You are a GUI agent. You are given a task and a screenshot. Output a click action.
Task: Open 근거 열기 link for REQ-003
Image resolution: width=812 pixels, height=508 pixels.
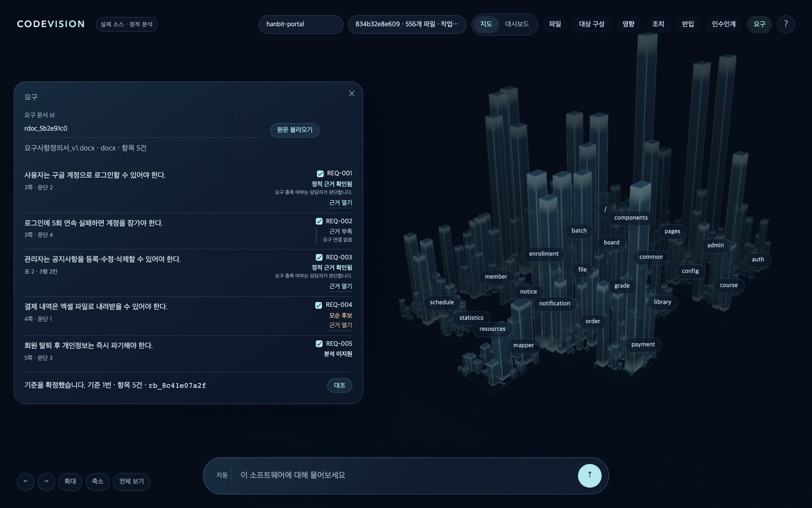341,286
